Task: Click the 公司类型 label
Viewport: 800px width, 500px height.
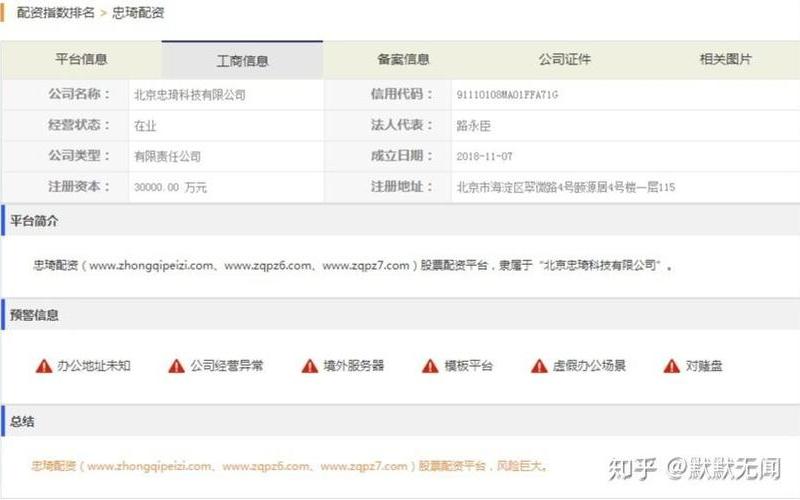Action: point(79,156)
